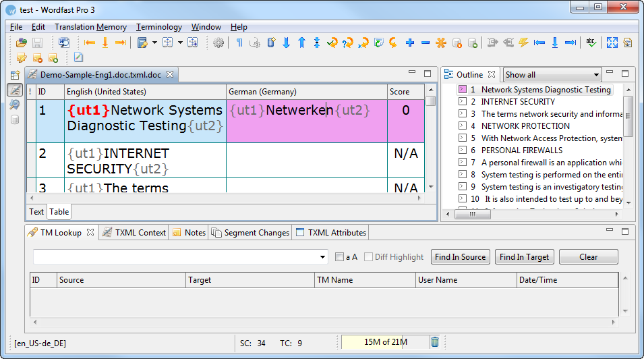644x359 pixels.
Task: Click the Open File toolbar icon
Action: [x=22, y=43]
